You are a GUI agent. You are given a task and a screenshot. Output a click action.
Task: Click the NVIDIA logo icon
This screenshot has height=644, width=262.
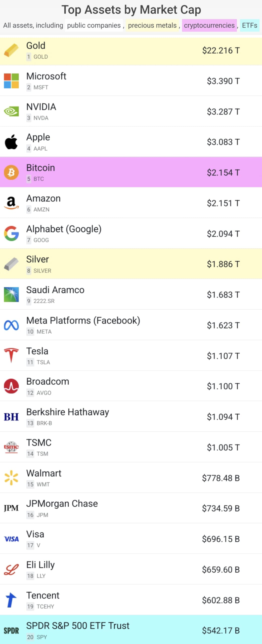(11, 111)
